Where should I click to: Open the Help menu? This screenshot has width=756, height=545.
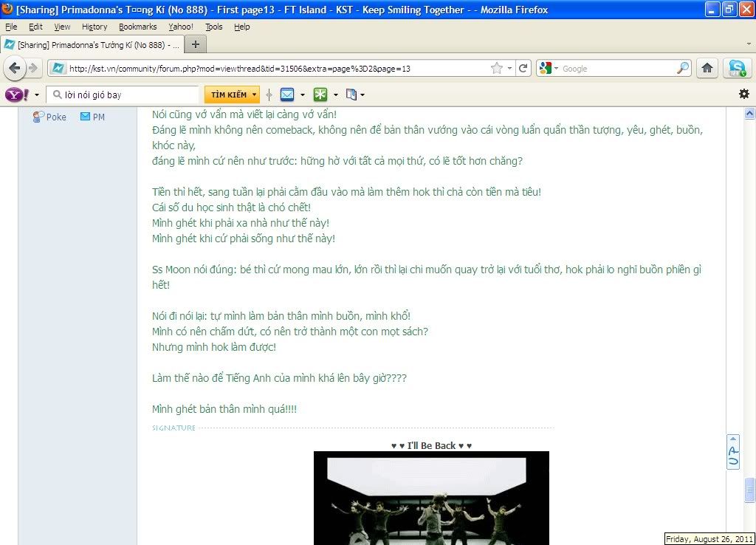click(242, 27)
